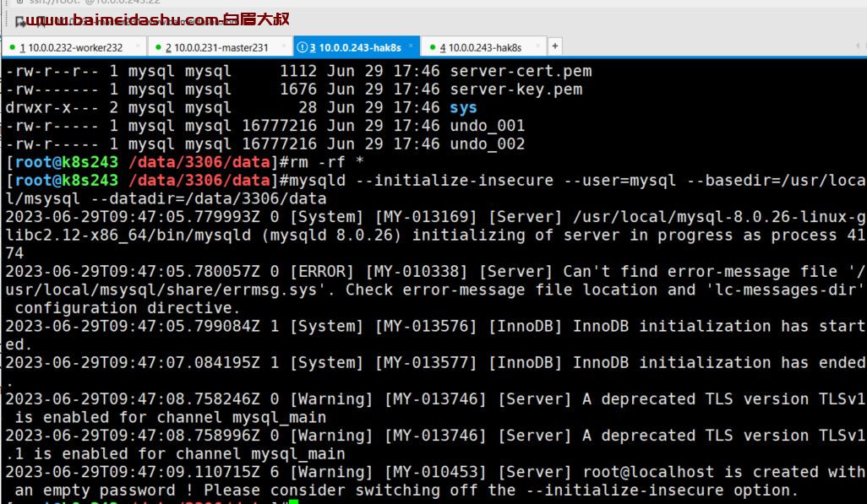
Task: Click the server-cert.pem file name
Action: (521, 71)
